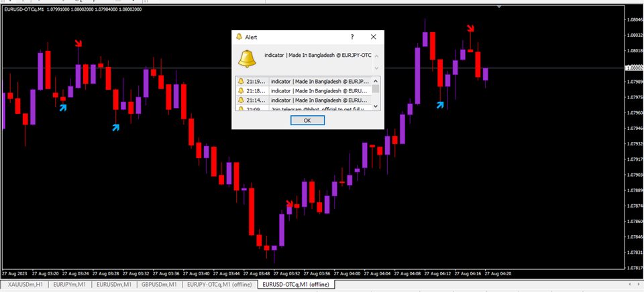Click the alert list scrollbar thumb
The height and width of the screenshot is (292, 644).
click(376, 88)
